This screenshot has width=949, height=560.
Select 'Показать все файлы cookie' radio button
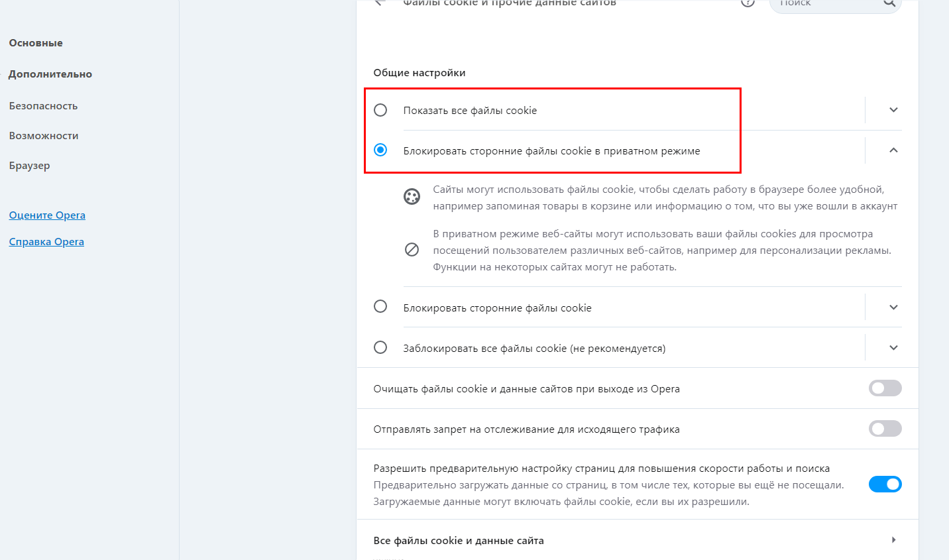[380, 110]
